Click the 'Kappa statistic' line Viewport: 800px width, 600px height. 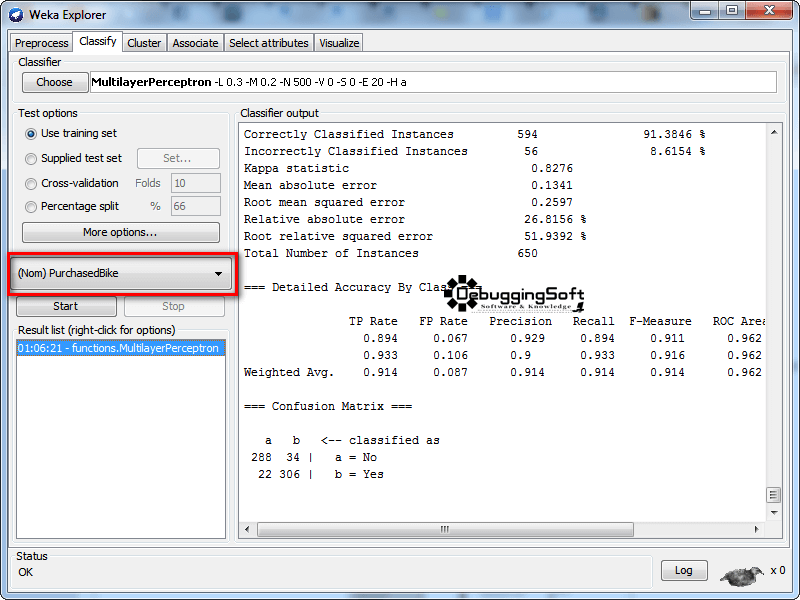click(296, 168)
